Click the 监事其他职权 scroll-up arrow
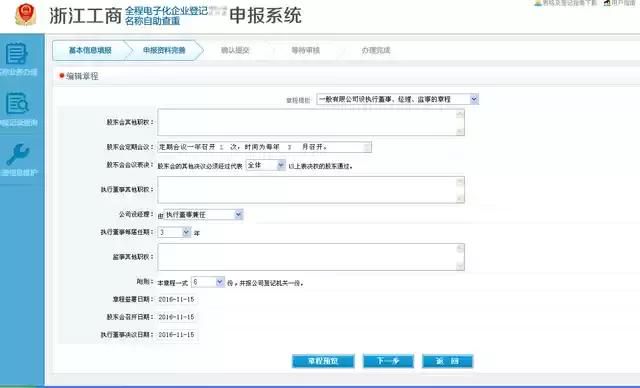640x388 pixels. click(x=460, y=248)
